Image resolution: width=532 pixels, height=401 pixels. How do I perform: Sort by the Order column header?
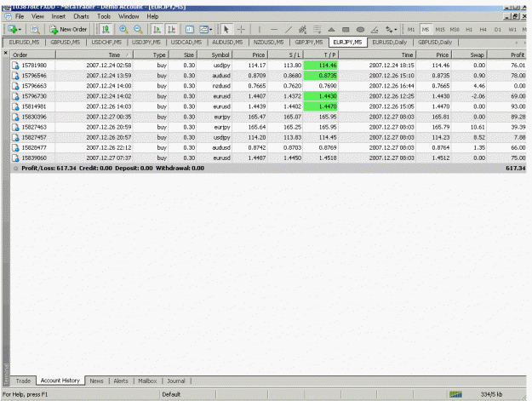click(x=32, y=54)
